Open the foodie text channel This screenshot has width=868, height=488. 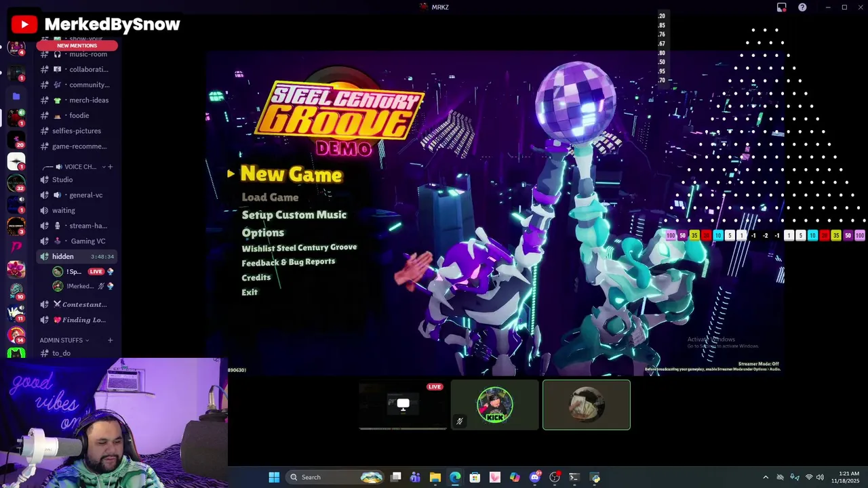coord(77,115)
